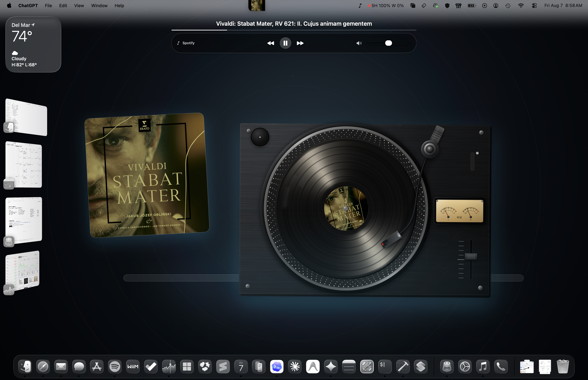Open System Settings from the Dock
Screen dimensions: 588x380
pos(465,366)
